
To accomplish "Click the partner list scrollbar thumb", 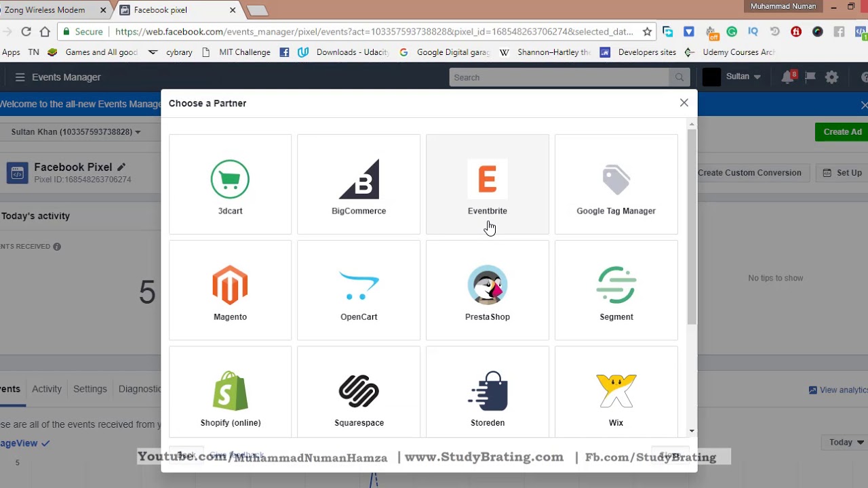I will click(692, 226).
